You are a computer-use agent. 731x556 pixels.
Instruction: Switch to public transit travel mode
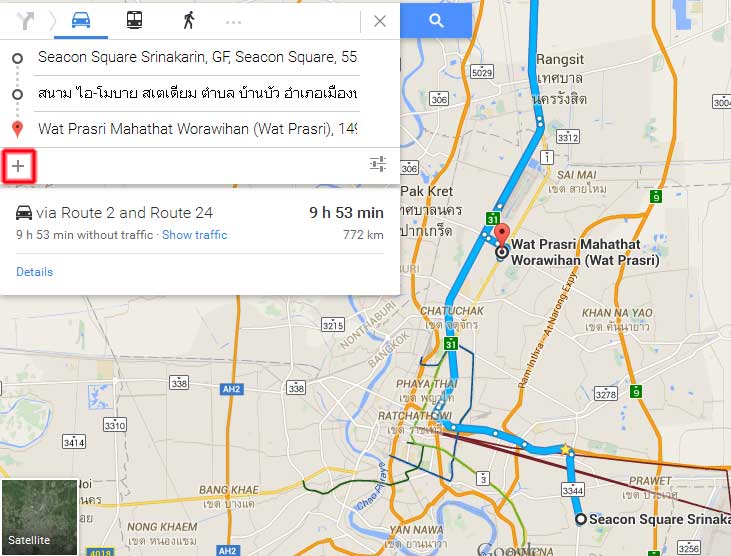click(x=134, y=21)
